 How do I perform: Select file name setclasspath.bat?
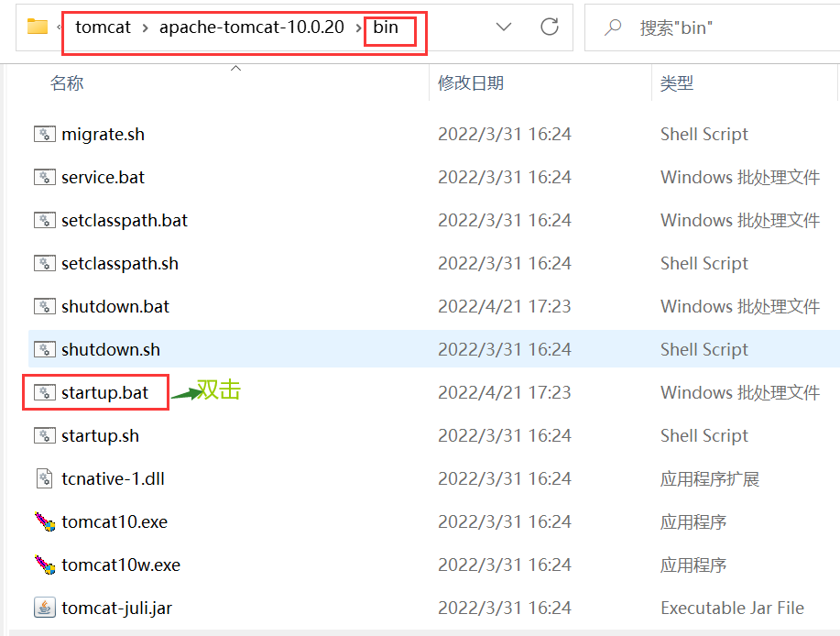pyautogui.click(x=125, y=220)
